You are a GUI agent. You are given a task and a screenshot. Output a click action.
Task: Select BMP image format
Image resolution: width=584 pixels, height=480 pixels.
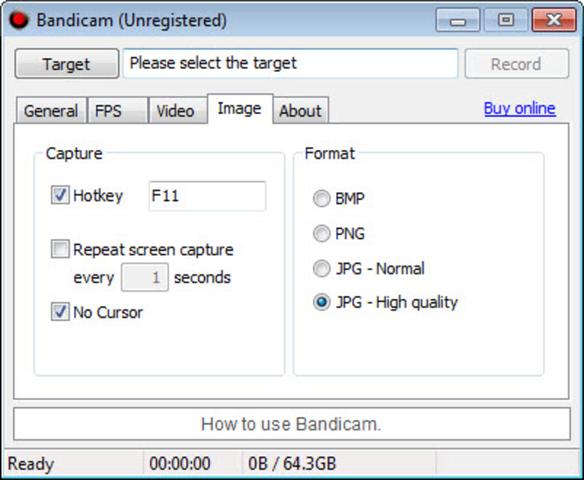[x=321, y=198]
